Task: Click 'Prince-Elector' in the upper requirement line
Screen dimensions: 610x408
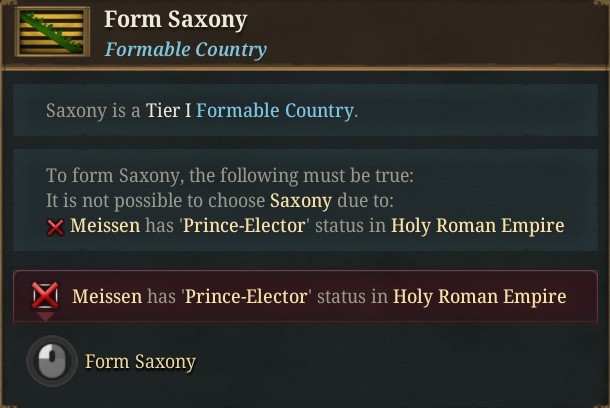Action: (x=245, y=226)
